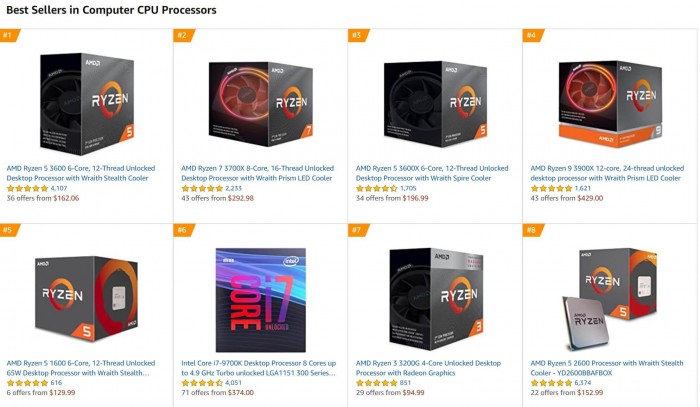
Task: Open the 4,107 reviews count link
Action: coord(59,188)
